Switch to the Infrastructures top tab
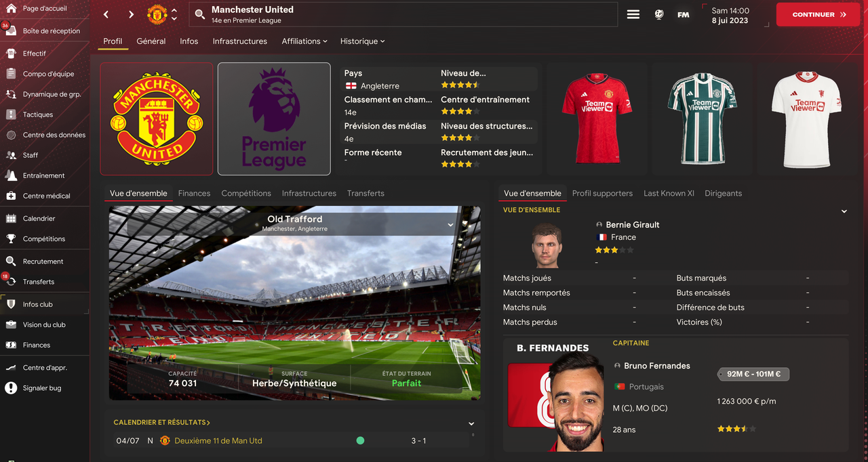The height and width of the screenshot is (462, 868). [240, 41]
